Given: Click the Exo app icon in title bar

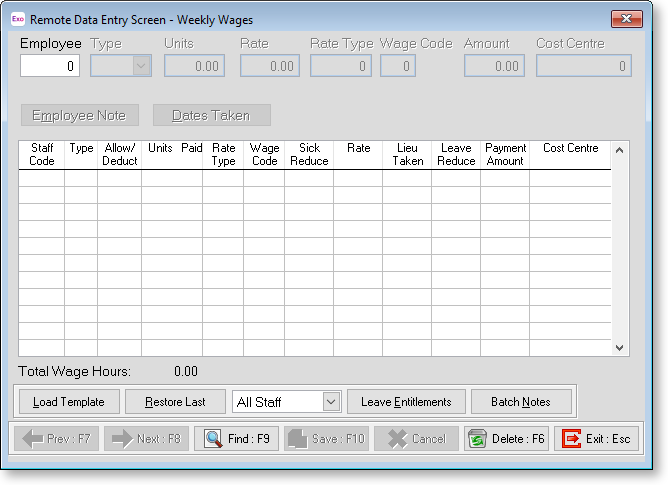Looking at the screenshot, I should point(17,19).
